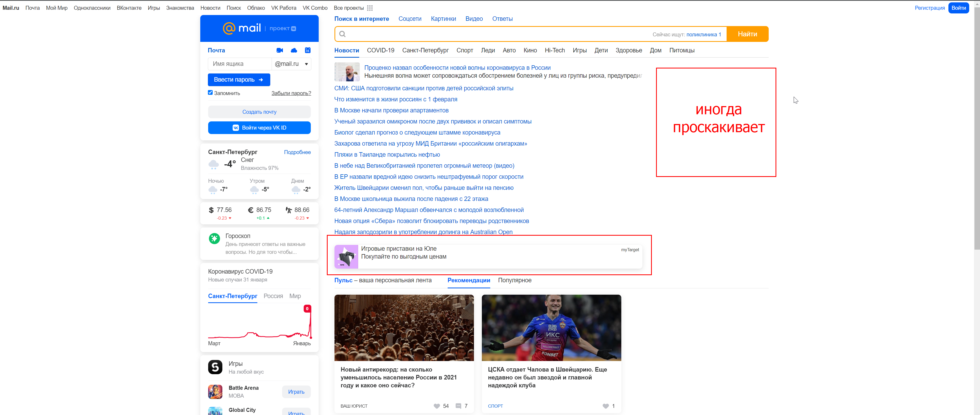Click the Battle Arena game icon
Image resolution: width=980 pixels, height=415 pixels.
coord(215,391)
